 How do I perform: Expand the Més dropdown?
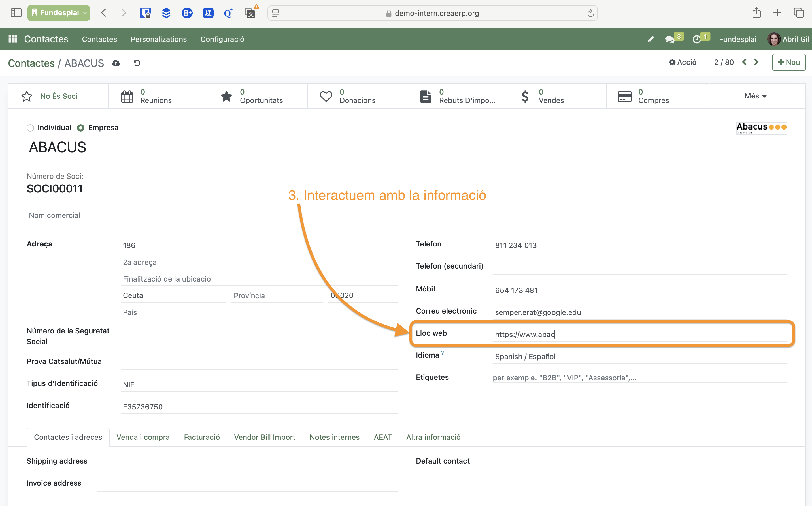(x=755, y=96)
